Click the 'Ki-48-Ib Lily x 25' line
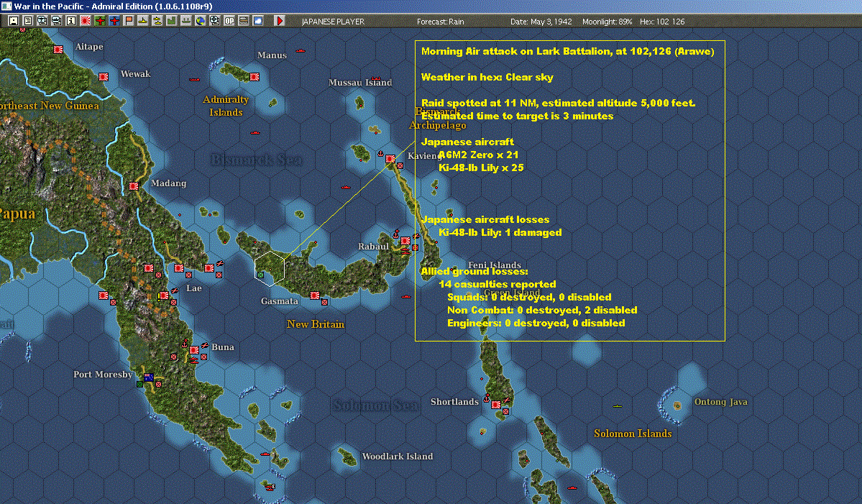 point(481,168)
